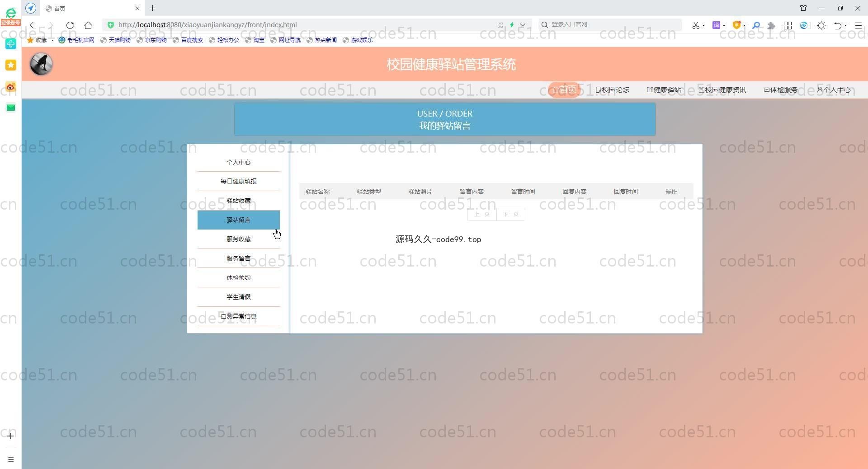
Task: Select 驿站收藏 in the sidebar
Action: click(239, 201)
